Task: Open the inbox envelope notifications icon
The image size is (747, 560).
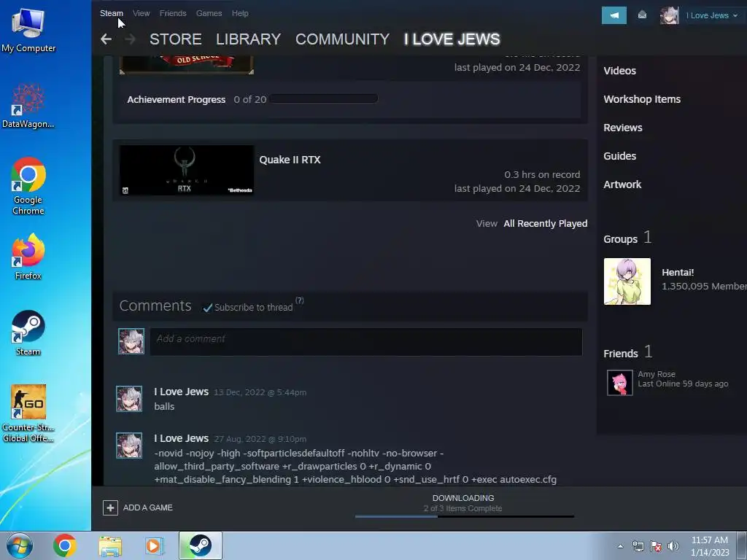Action: (x=642, y=15)
